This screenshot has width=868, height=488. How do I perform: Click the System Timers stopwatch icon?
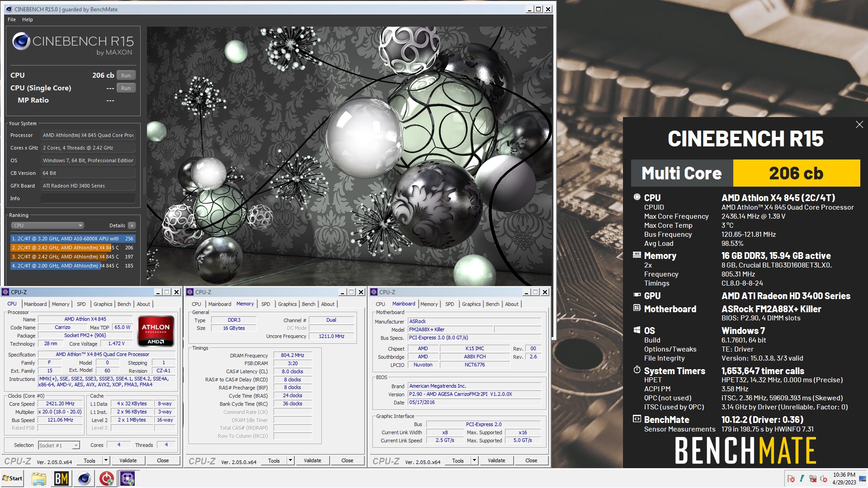pos(637,370)
